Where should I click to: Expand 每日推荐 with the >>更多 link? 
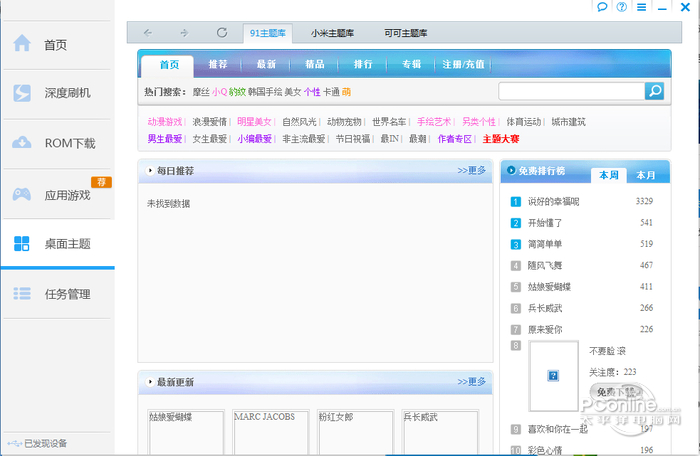pyautogui.click(x=471, y=171)
